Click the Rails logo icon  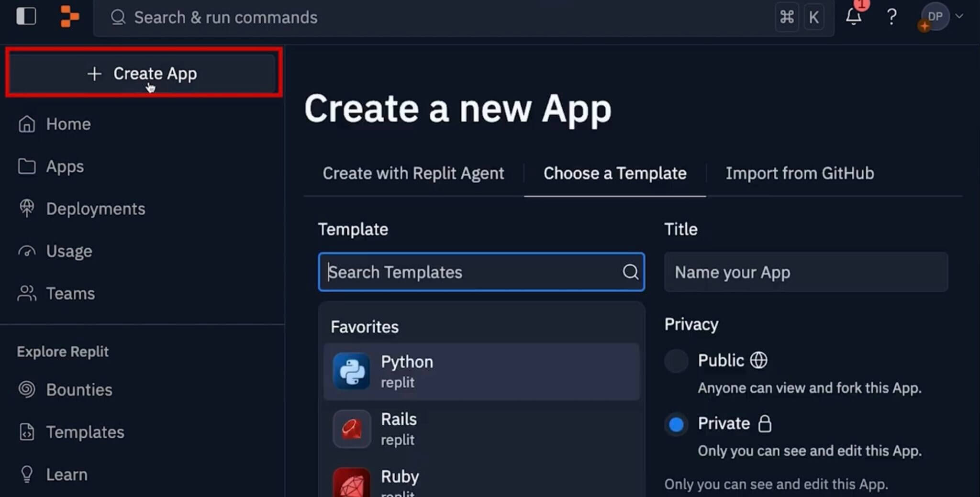[x=352, y=429]
